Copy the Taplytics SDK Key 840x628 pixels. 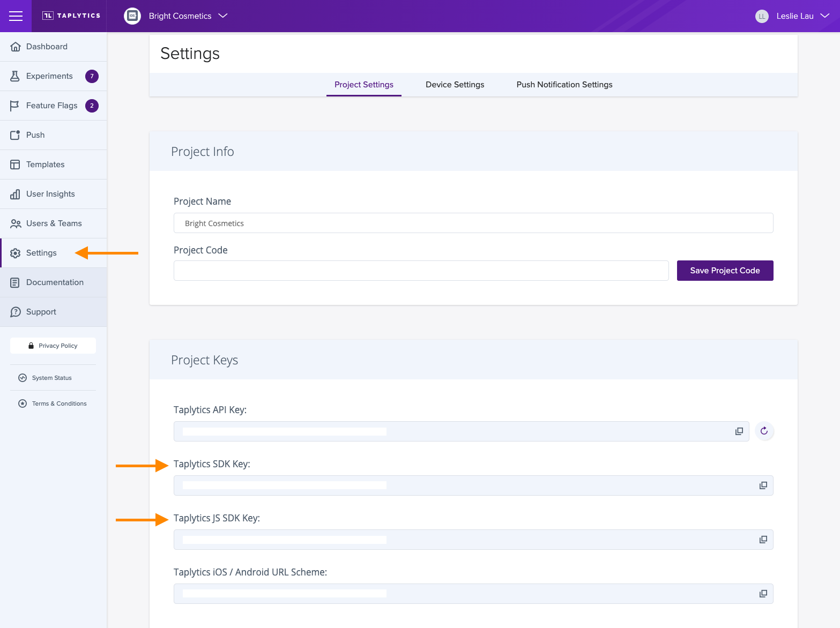tap(763, 485)
